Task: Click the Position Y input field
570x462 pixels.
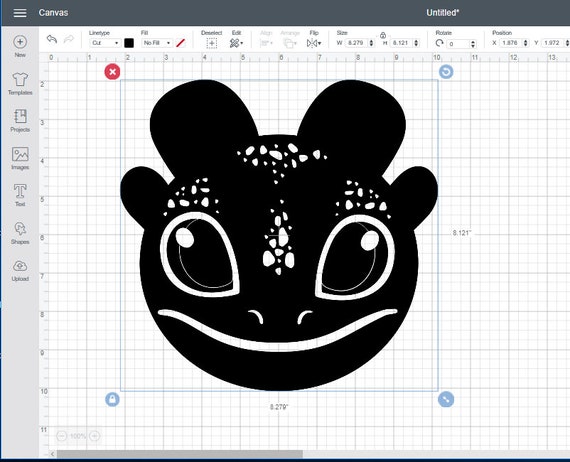Action: (553, 43)
